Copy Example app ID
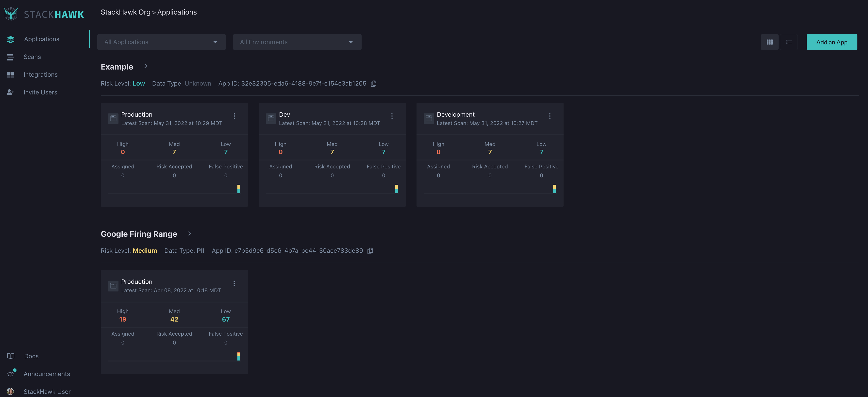Image resolution: width=868 pixels, height=397 pixels. point(373,84)
